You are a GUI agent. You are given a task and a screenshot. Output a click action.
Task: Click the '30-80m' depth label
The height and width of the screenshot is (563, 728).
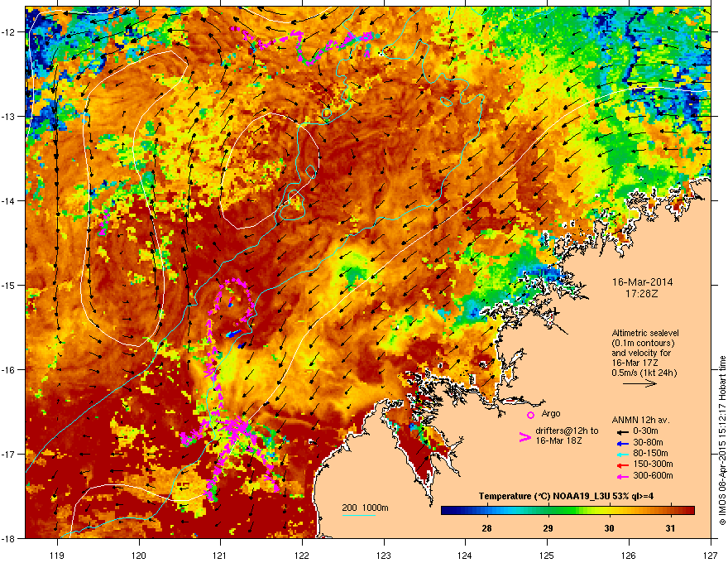coord(648,442)
